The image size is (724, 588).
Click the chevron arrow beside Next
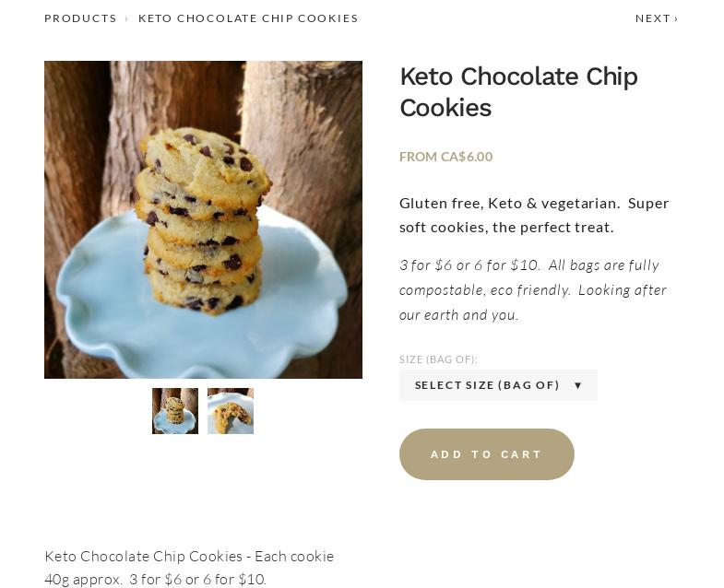point(676,18)
